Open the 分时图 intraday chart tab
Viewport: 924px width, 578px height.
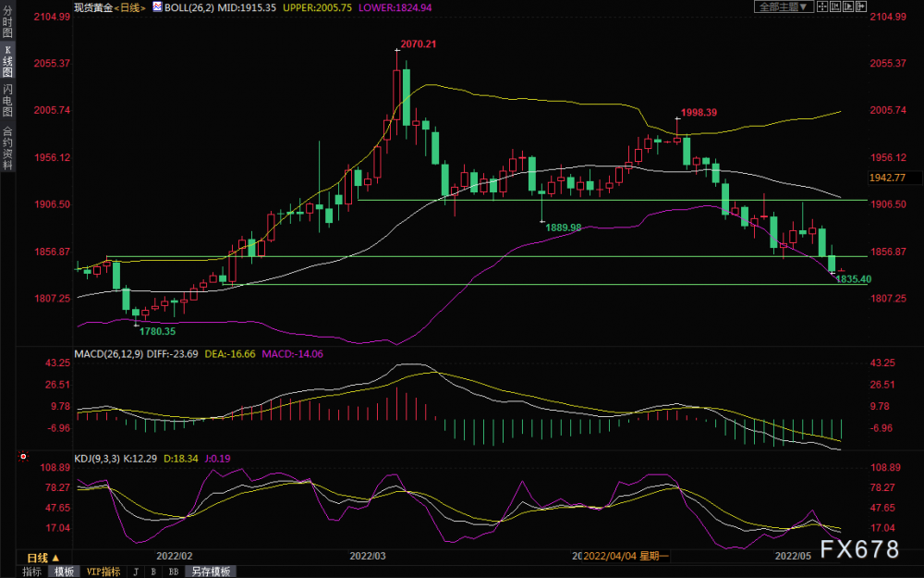[7, 22]
